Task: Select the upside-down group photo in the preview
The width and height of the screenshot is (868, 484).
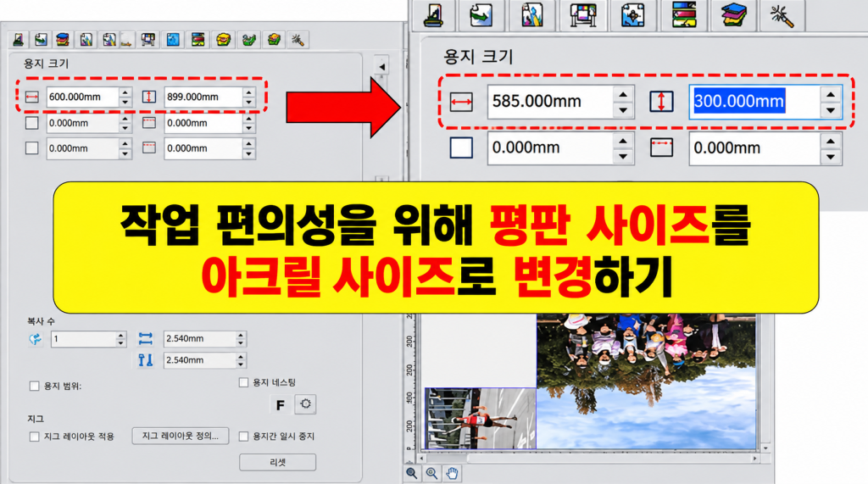Action: 646,381
